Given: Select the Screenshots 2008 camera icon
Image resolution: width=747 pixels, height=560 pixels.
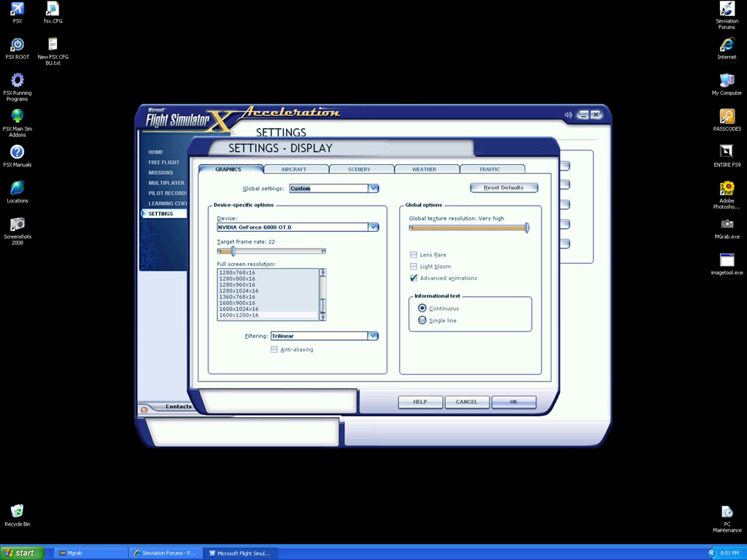Looking at the screenshot, I should (x=18, y=225).
